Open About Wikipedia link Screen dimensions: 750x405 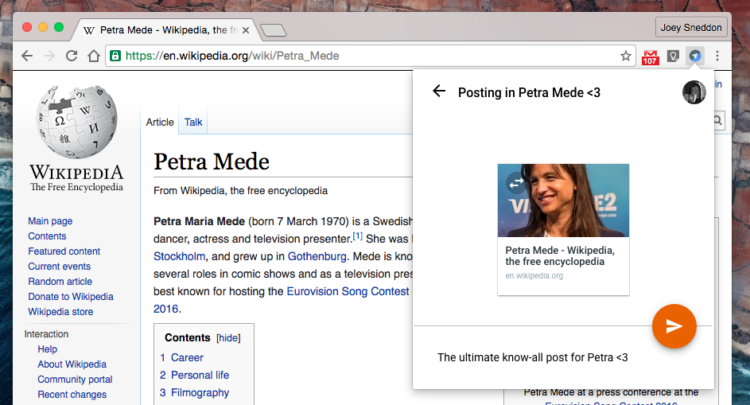72,364
